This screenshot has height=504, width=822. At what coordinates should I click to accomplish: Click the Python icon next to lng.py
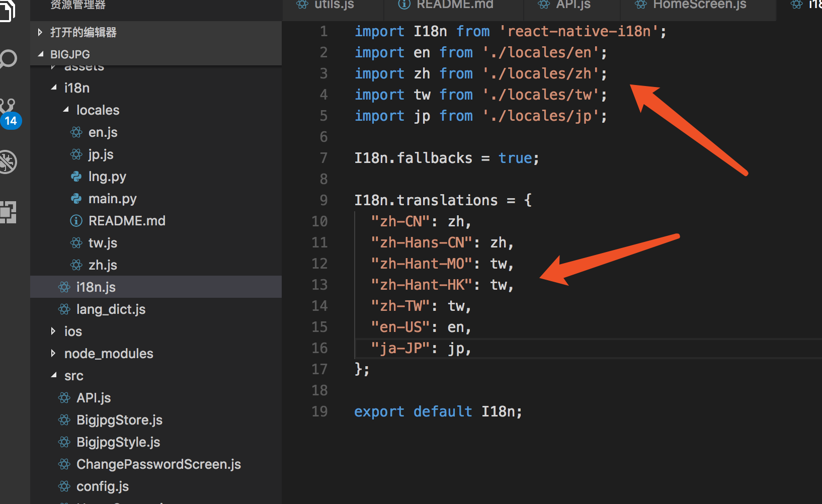pyautogui.click(x=75, y=176)
